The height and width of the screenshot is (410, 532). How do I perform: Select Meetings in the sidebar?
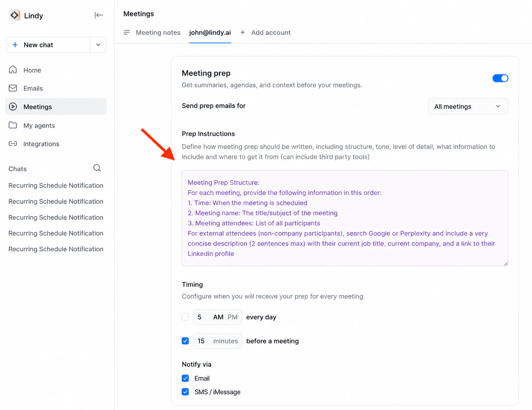(56, 107)
